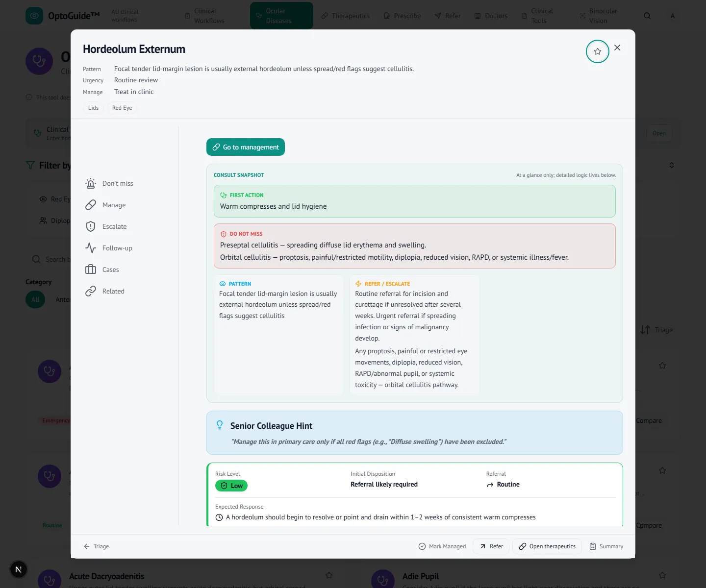706x588 pixels.
Task: Close the Hordeolum Externum dialog
Action: [x=617, y=48]
